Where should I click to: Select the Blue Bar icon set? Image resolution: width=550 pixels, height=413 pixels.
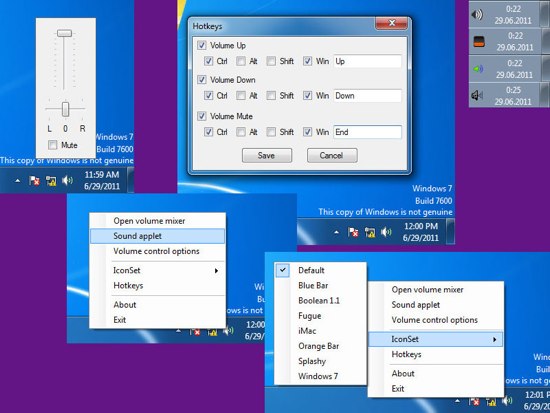320,285
